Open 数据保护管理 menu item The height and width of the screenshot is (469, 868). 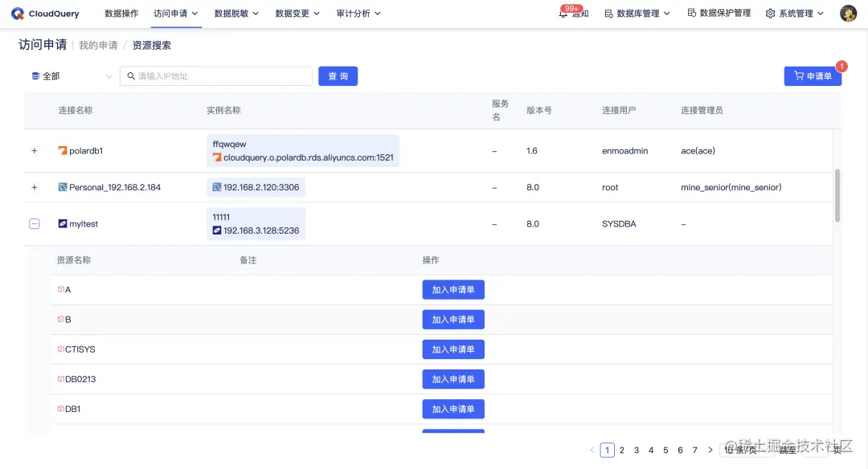pyautogui.click(x=719, y=13)
